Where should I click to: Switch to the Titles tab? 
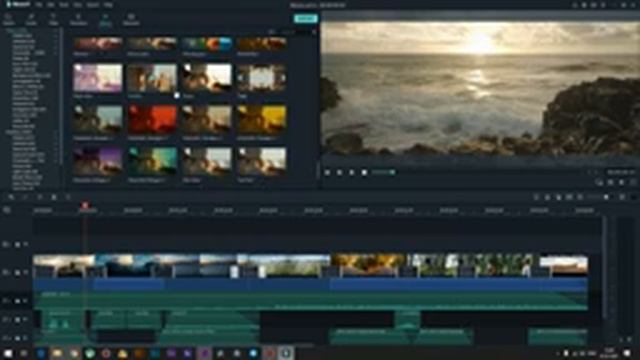tap(53, 19)
